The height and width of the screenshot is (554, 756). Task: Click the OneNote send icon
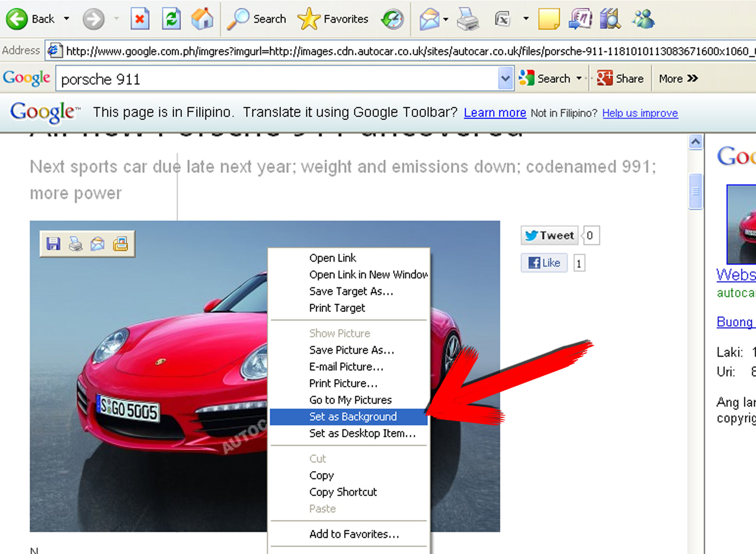[580, 19]
